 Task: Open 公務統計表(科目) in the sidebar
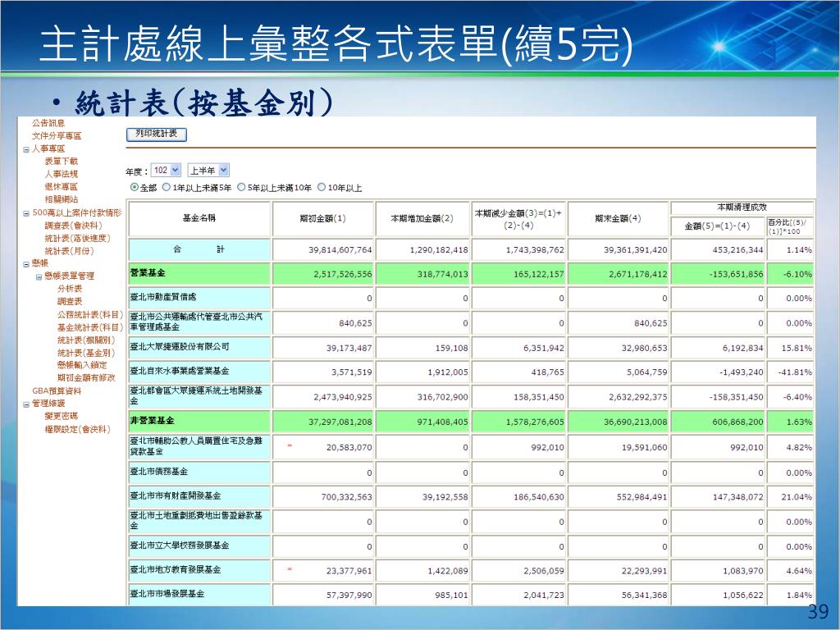(90, 314)
